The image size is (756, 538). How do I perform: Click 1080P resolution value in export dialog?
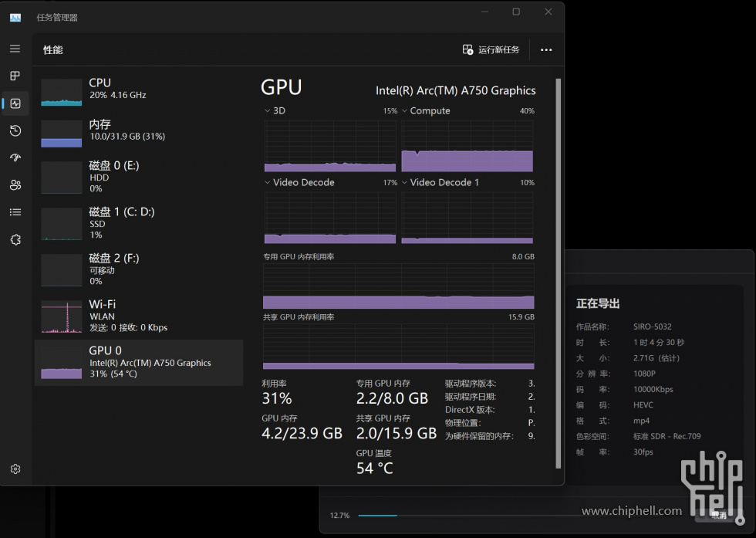644,374
